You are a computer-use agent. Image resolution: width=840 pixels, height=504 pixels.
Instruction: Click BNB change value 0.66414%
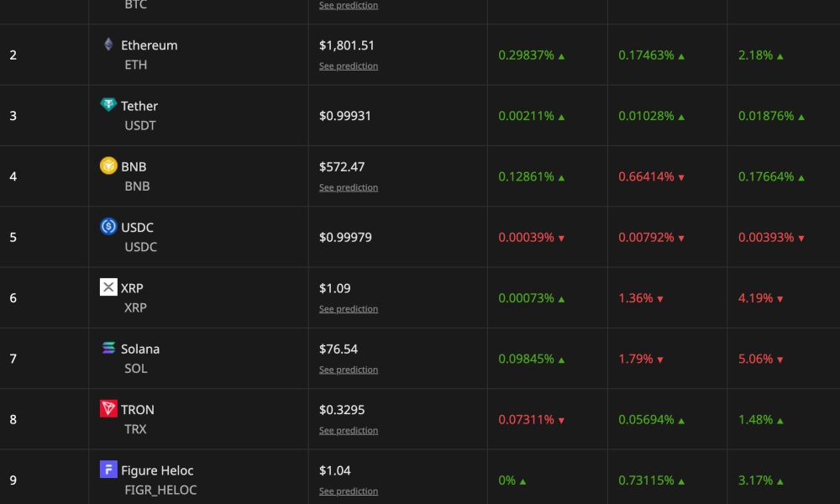pos(646,176)
